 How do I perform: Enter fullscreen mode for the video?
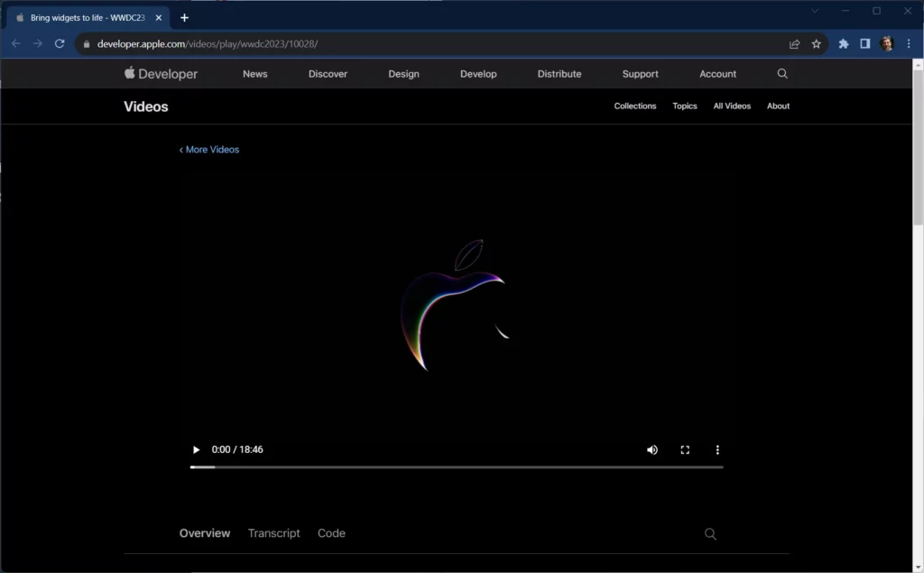[685, 449]
